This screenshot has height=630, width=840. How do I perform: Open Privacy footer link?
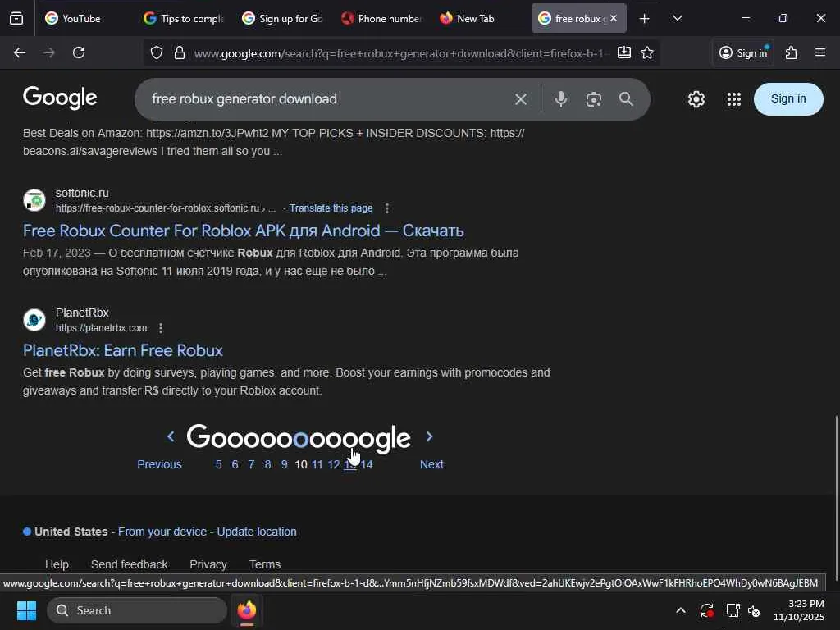point(208,564)
